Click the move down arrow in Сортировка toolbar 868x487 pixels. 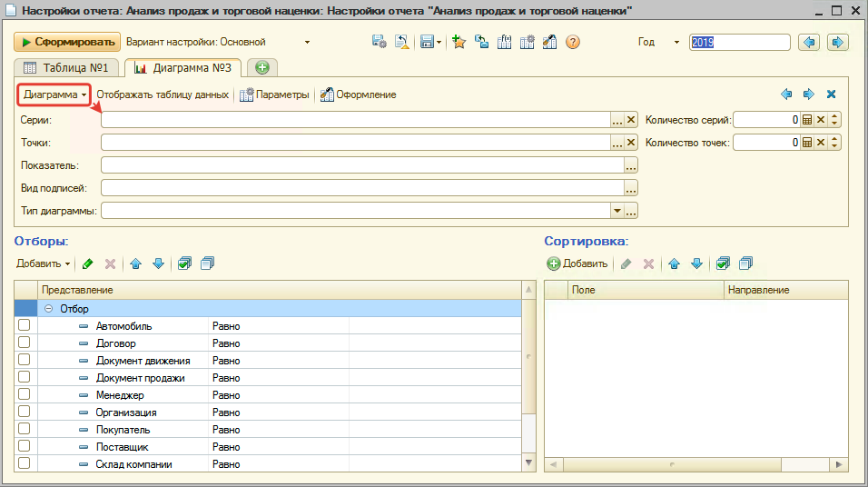[x=697, y=263]
